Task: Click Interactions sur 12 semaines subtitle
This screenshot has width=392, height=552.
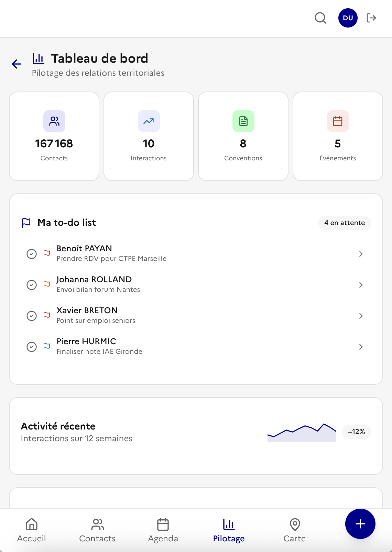Action: pos(76,438)
